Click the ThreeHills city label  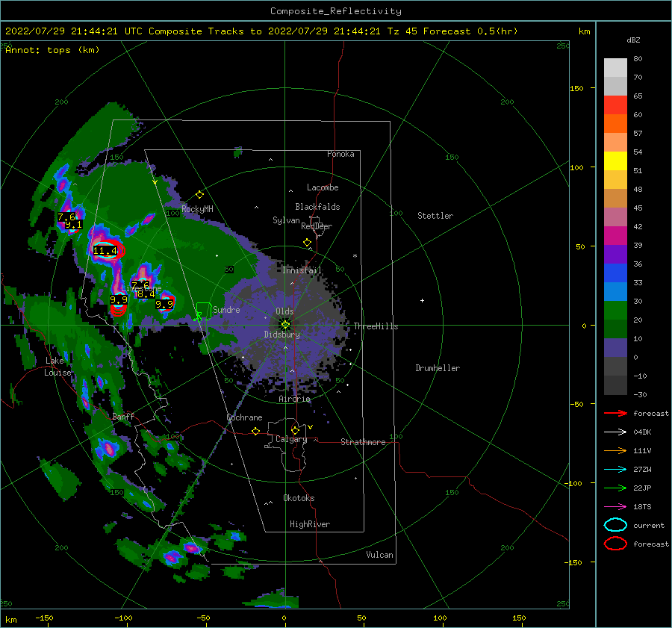(376, 326)
